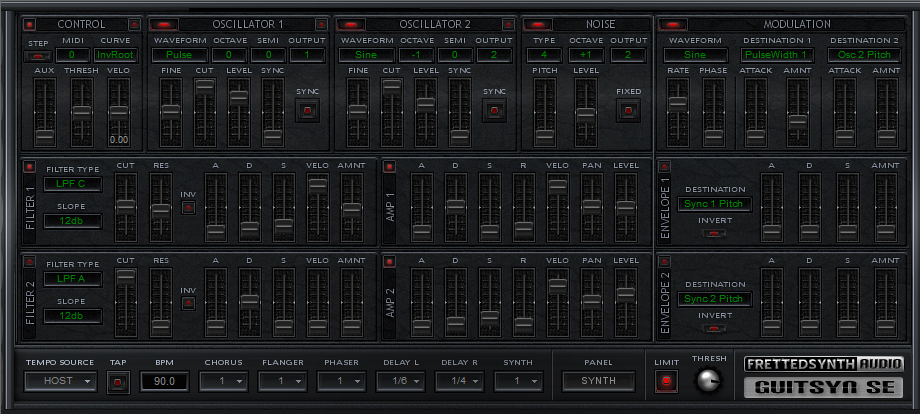
Task: Click the Filter 2 section LED icon
Action: (29, 262)
